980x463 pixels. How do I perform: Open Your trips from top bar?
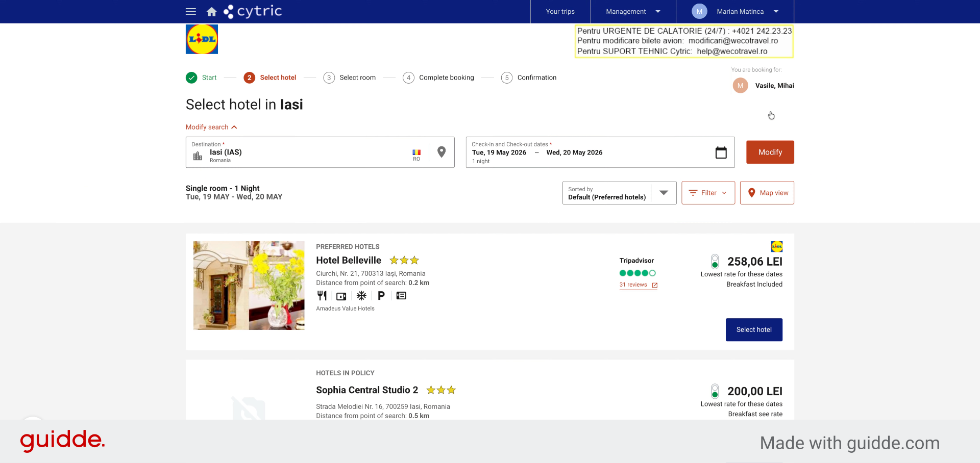(560, 11)
